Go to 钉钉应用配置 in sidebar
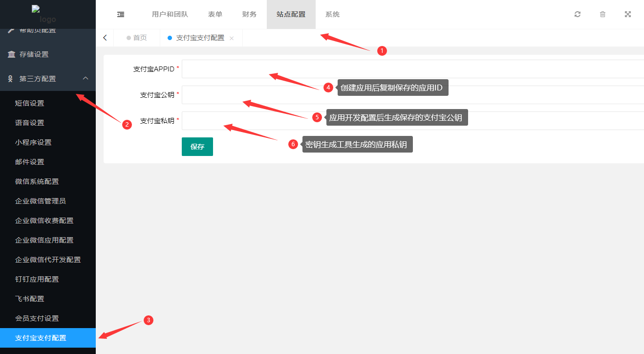 point(37,279)
